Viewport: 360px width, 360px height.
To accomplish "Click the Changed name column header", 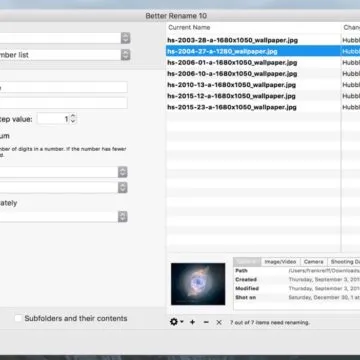I will pos(351,27).
